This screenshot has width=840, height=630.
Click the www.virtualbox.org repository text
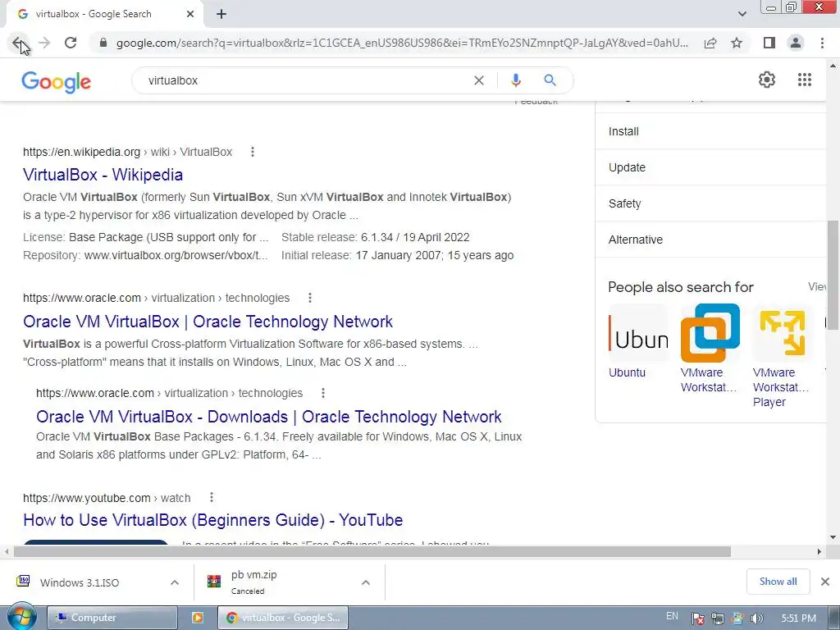(x=176, y=256)
